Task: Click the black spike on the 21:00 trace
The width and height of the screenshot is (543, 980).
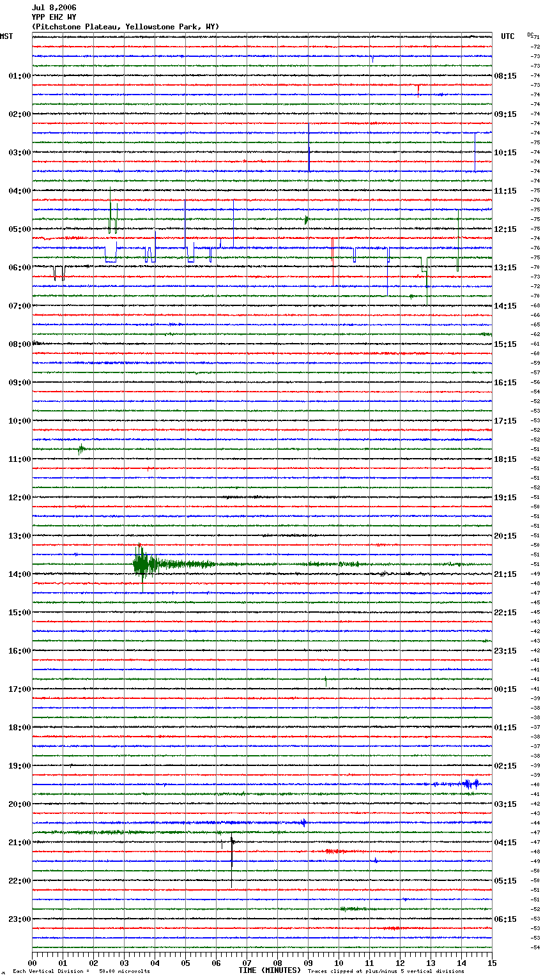Action: (x=231, y=859)
